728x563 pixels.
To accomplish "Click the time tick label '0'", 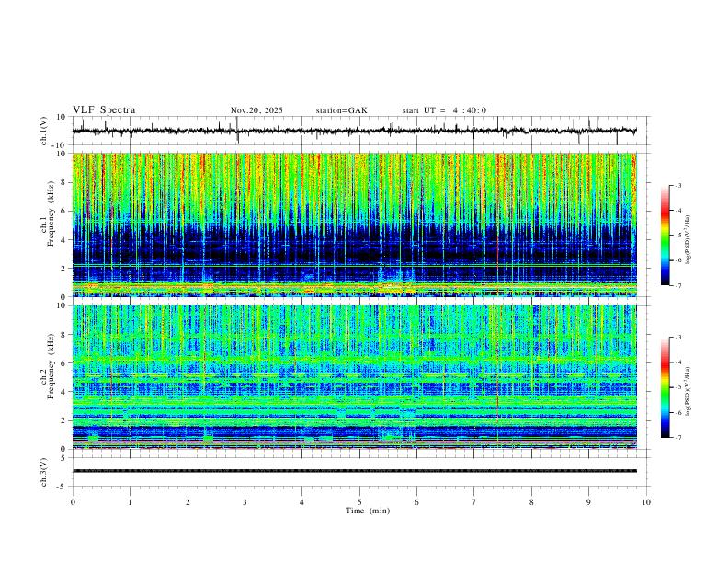I will pos(73,502).
